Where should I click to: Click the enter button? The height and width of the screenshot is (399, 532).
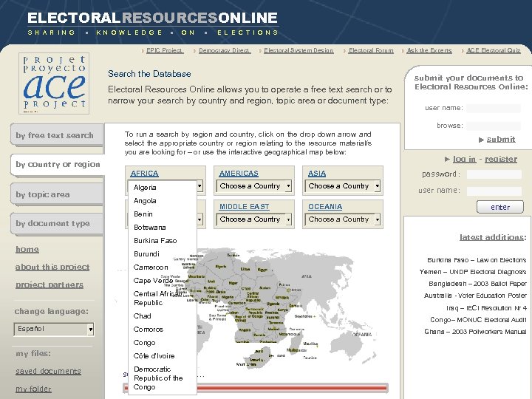[x=500, y=207]
